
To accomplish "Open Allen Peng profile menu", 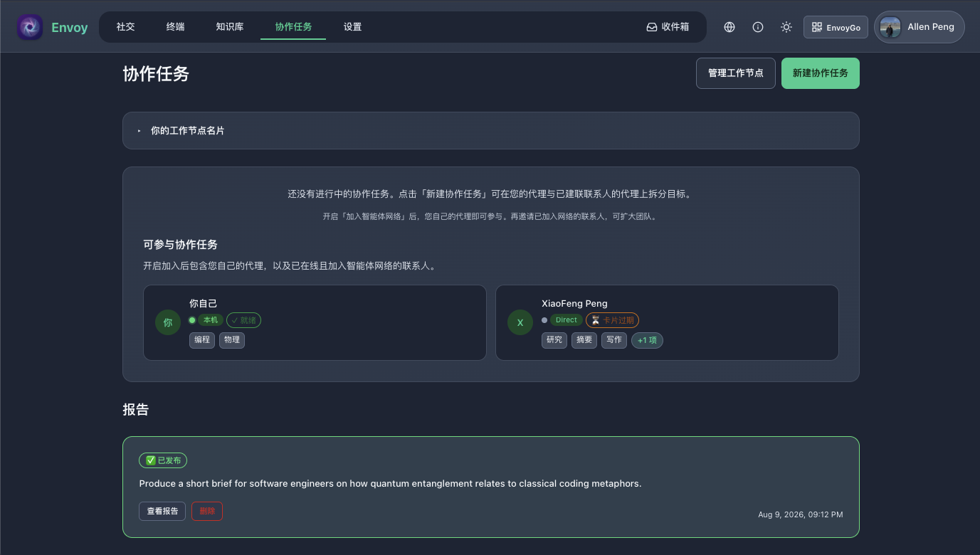I will 920,27.
